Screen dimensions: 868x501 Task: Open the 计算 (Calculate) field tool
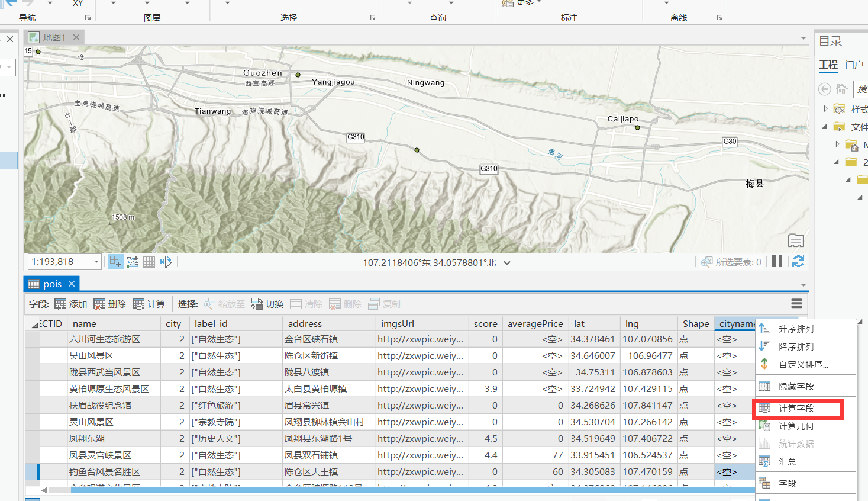149,303
